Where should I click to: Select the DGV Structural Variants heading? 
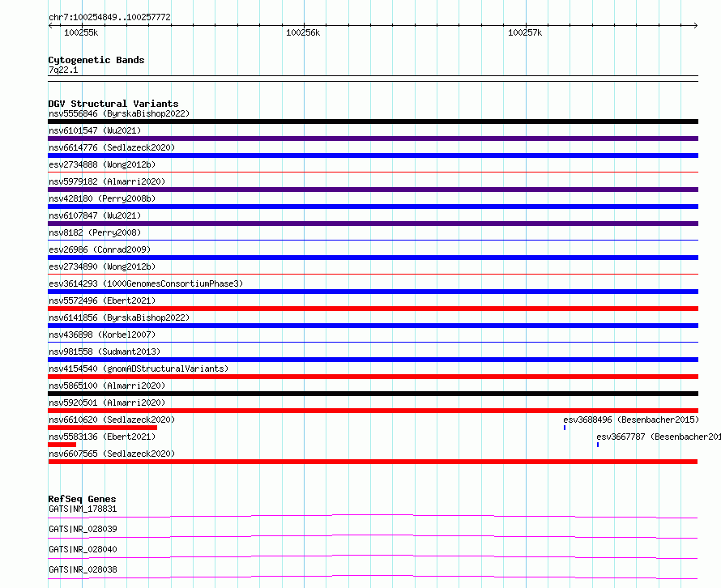coord(113,104)
